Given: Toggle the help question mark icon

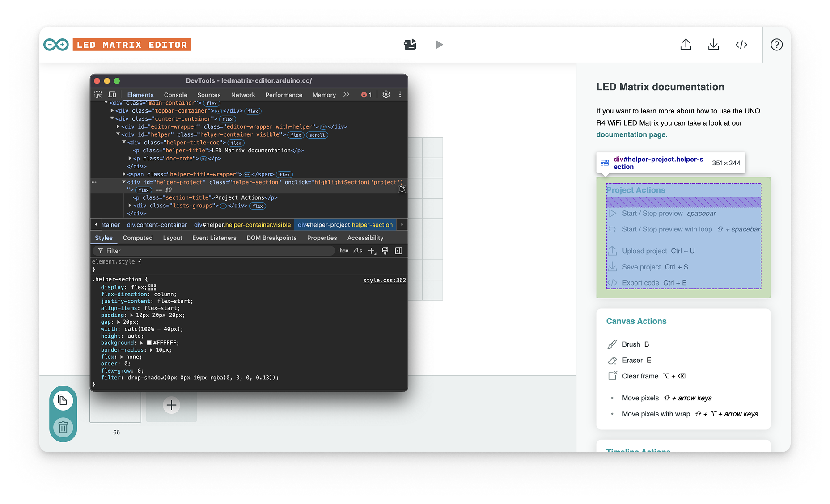Looking at the screenshot, I should (x=777, y=45).
